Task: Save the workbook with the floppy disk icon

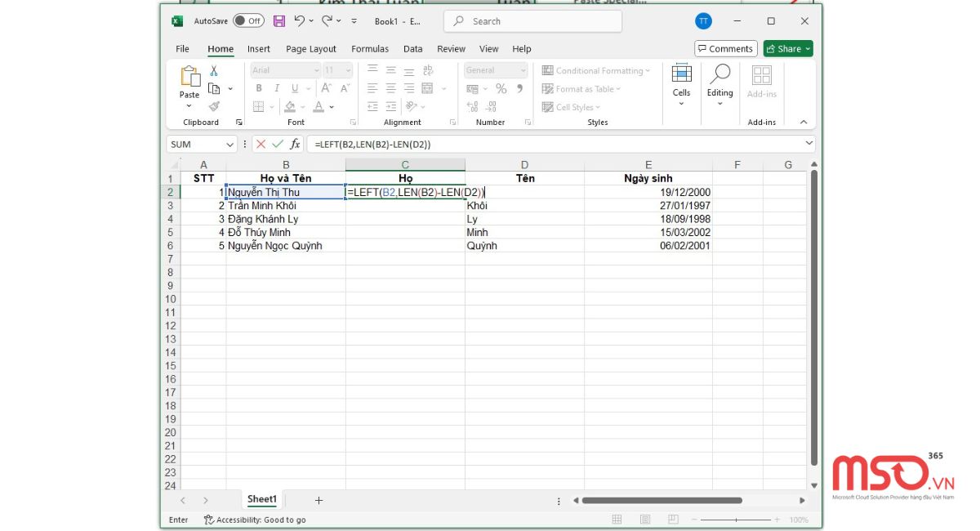Action: (279, 21)
